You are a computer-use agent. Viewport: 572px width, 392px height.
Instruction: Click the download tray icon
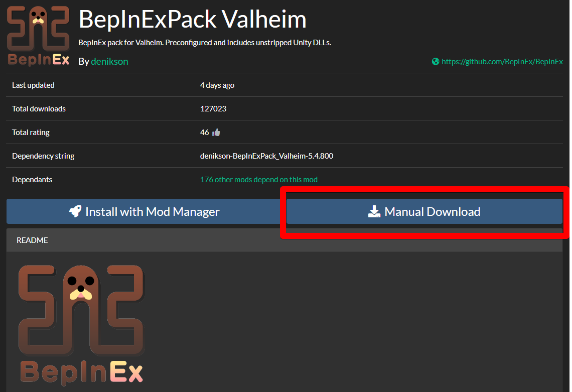tap(374, 211)
